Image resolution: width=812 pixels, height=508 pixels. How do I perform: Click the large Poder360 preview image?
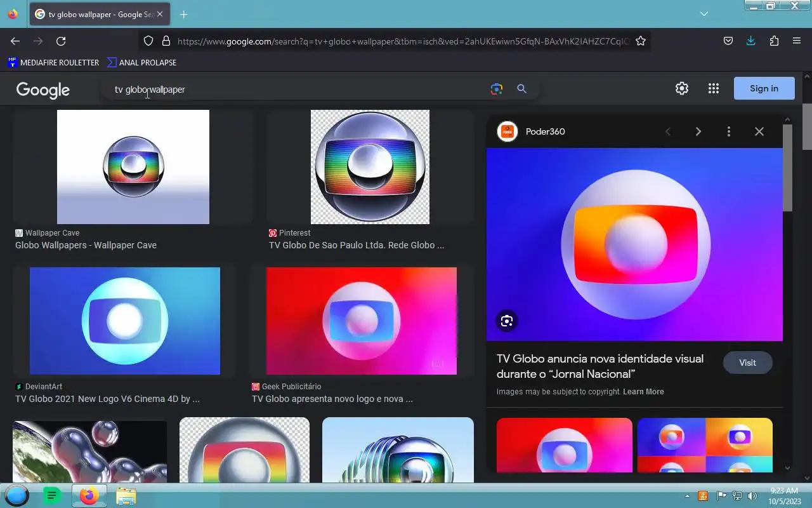634,244
